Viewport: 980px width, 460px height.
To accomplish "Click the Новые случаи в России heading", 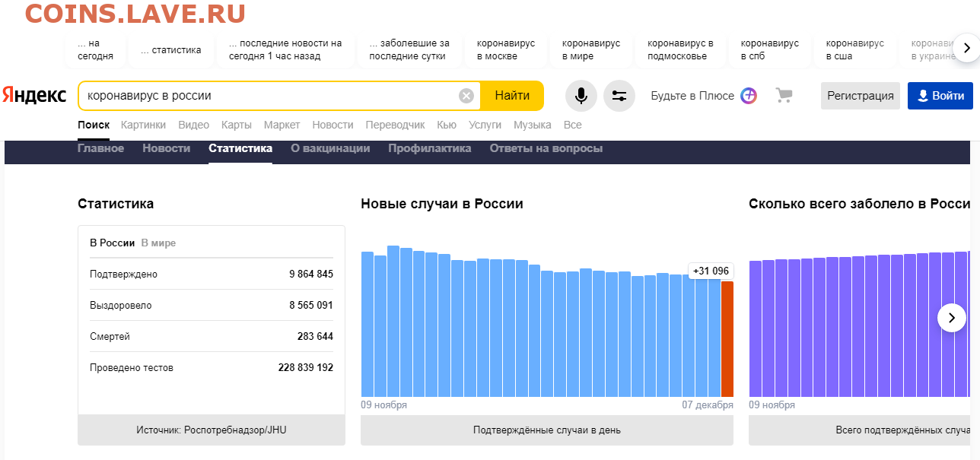I will pyautogui.click(x=442, y=204).
